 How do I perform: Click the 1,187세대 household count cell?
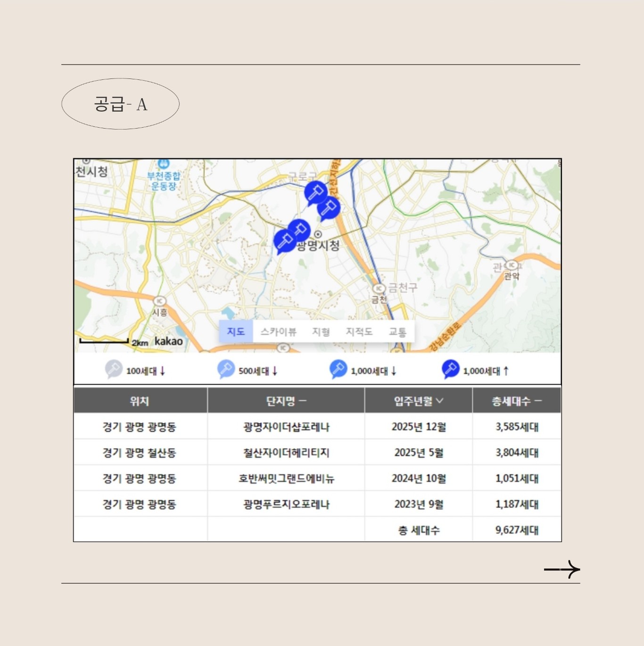click(517, 504)
